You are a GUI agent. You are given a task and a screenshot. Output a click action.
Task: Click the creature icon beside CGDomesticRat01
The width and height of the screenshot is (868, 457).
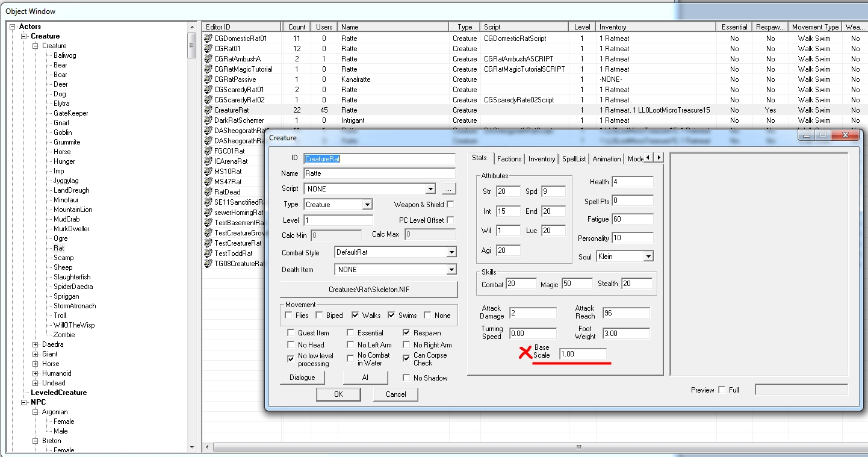[209, 38]
